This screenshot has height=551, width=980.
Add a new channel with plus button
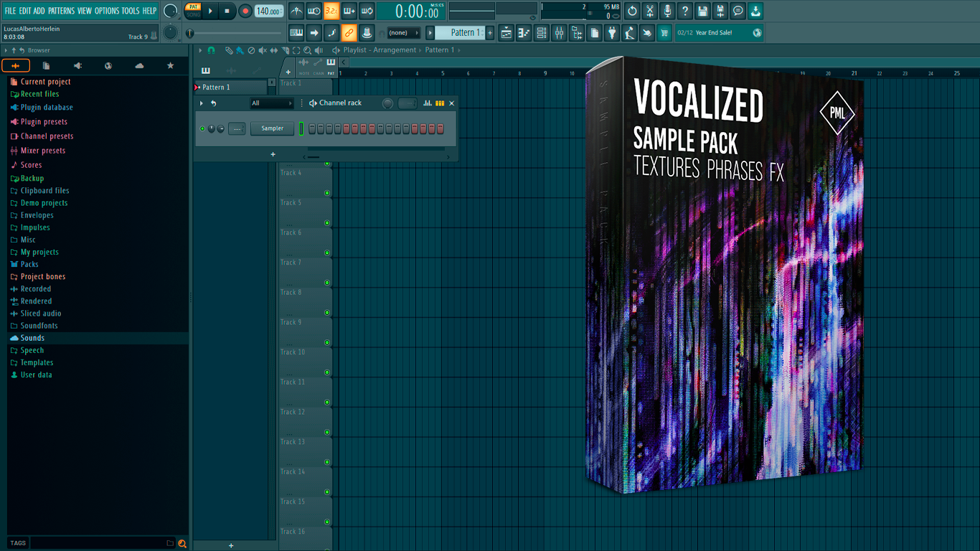tap(273, 154)
